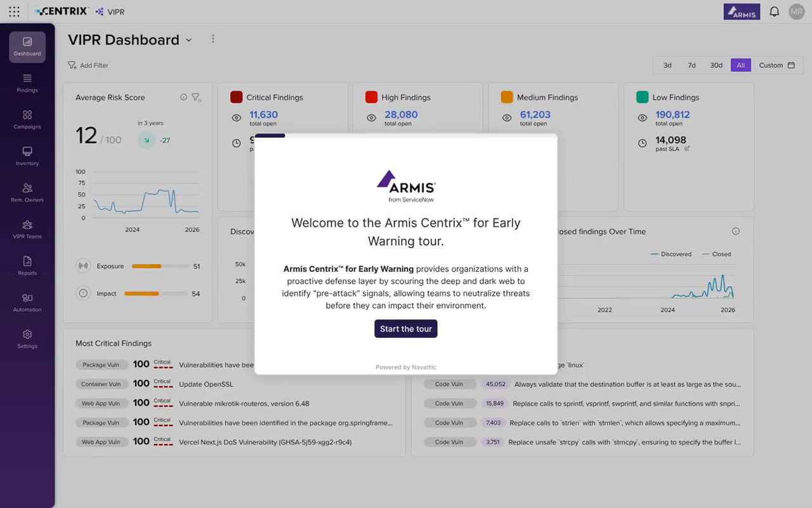Click the Average Risk Score filter icon

click(x=196, y=98)
